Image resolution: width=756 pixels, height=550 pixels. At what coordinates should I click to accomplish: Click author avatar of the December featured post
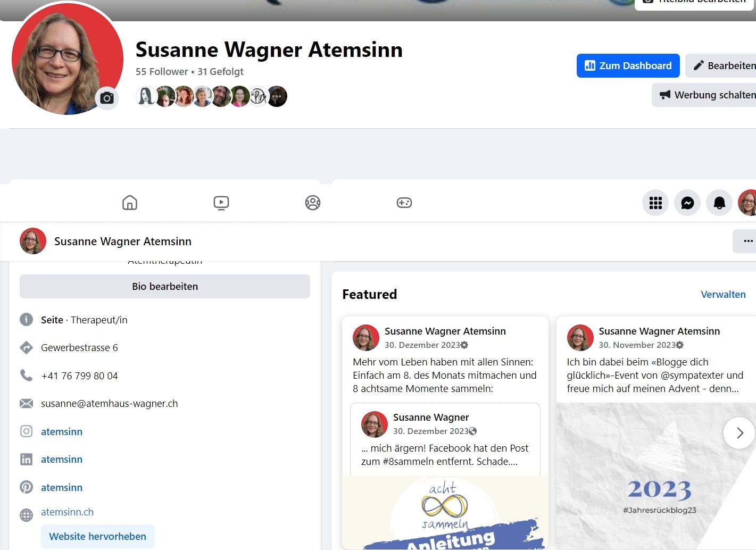[366, 338]
